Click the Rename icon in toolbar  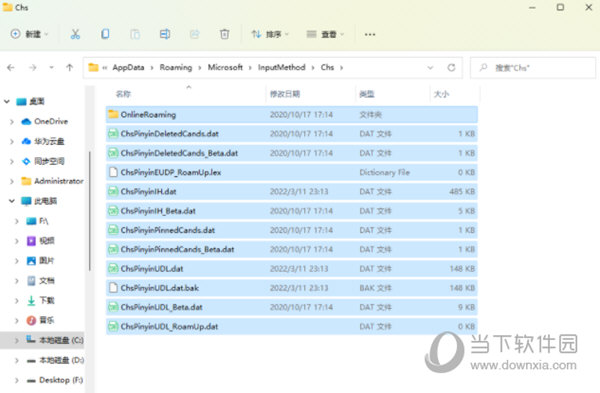pos(165,34)
